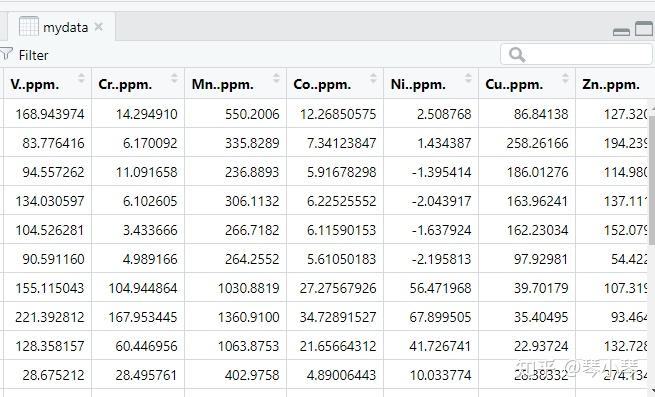The image size is (655, 397).
Task: Maximize the data viewer pane
Action: (644, 28)
